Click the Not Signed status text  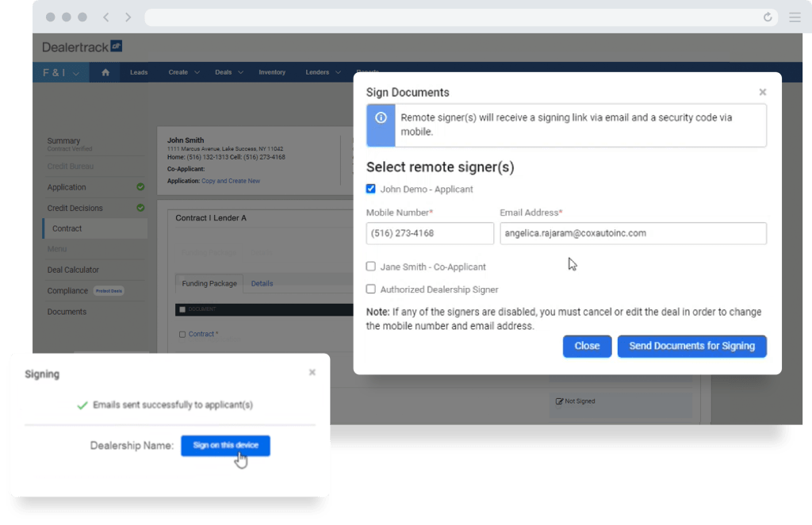(580, 401)
